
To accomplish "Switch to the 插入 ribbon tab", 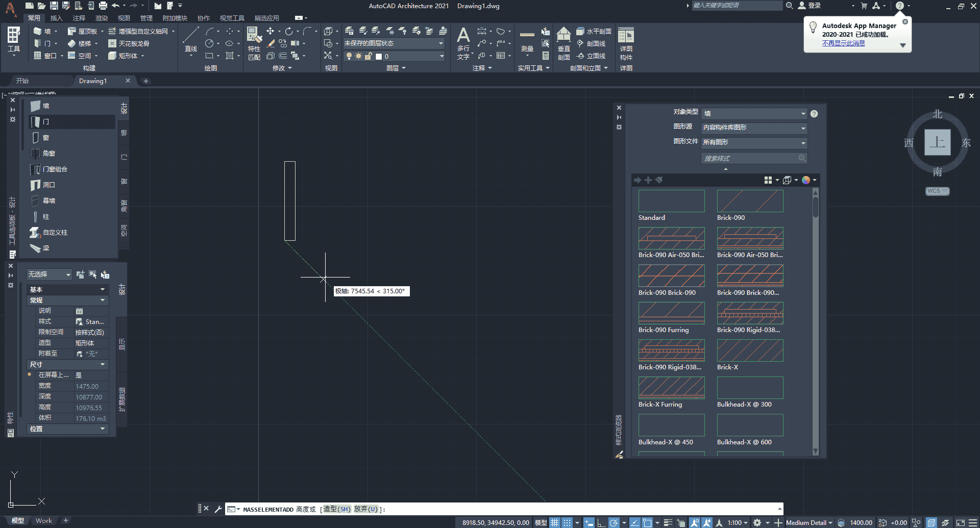I will (56, 18).
